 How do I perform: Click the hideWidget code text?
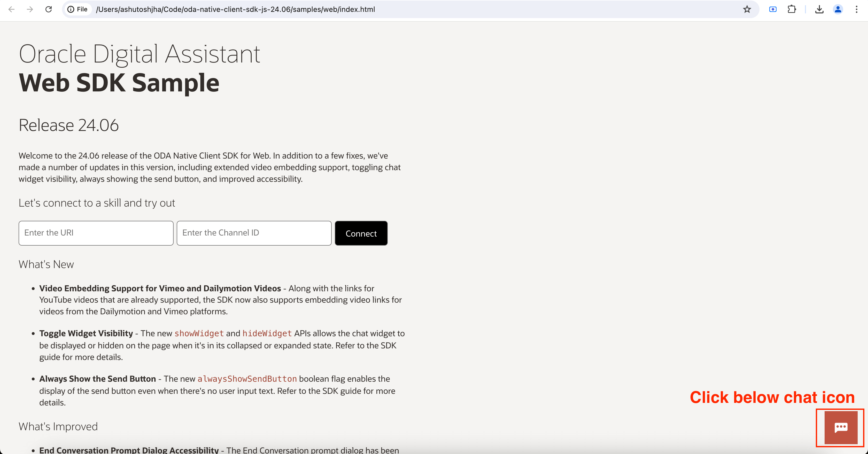(x=267, y=333)
